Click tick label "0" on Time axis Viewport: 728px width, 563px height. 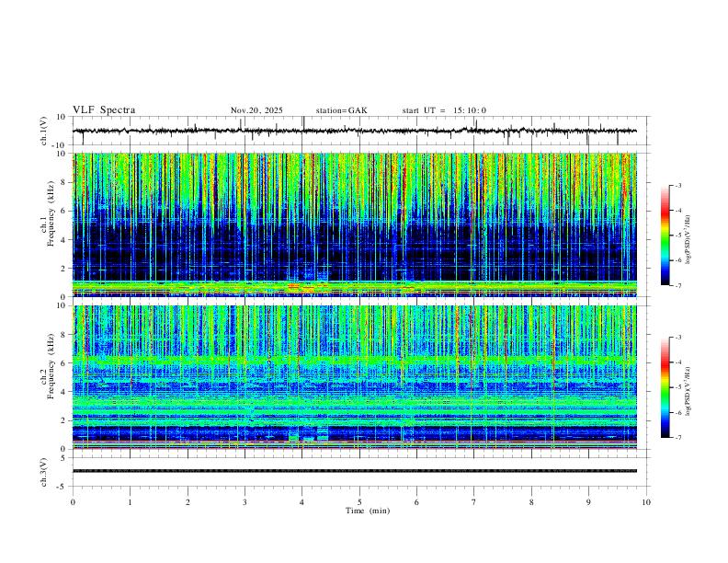tap(73, 502)
